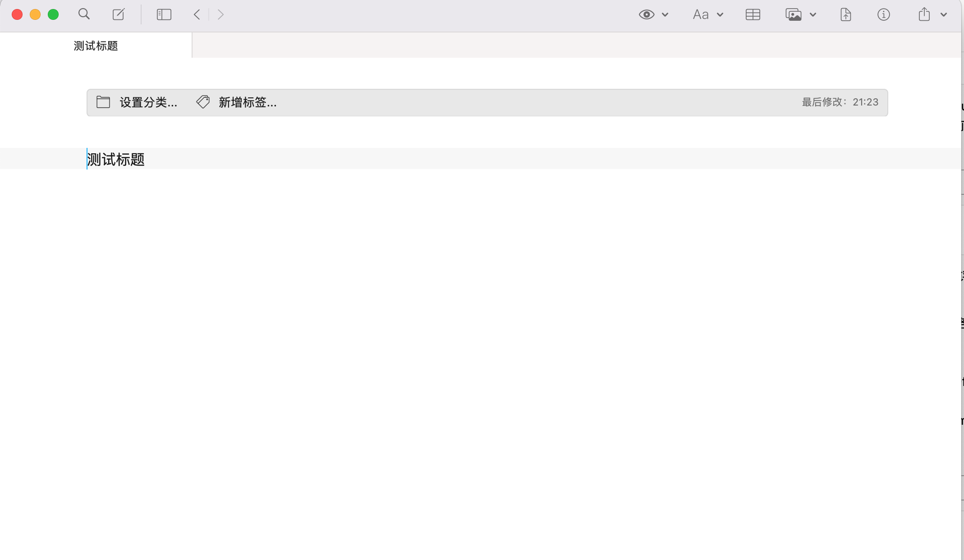This screenshot has height=560, width=964.
Task: Insert a table using toolbar icon
Action: [x=753, y=15]
